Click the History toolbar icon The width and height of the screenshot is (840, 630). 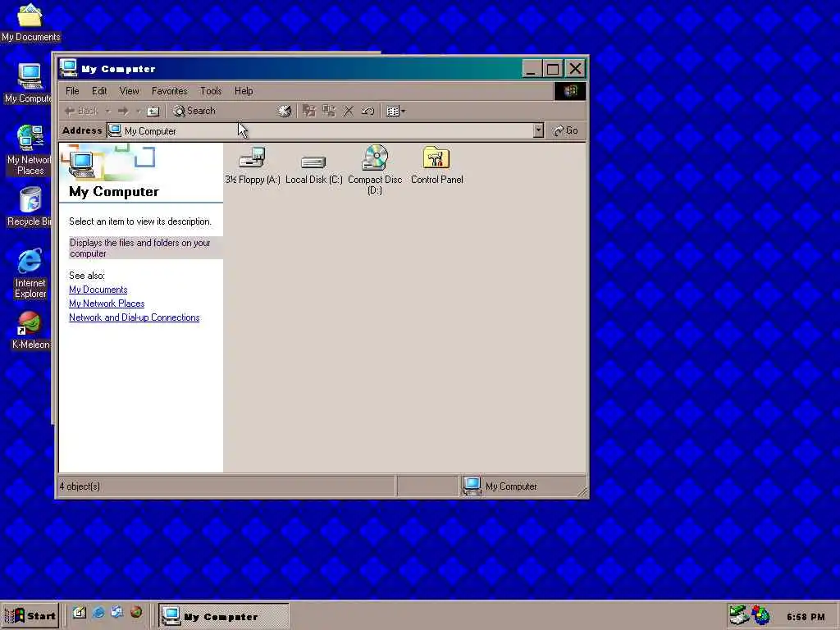point(285,111)
